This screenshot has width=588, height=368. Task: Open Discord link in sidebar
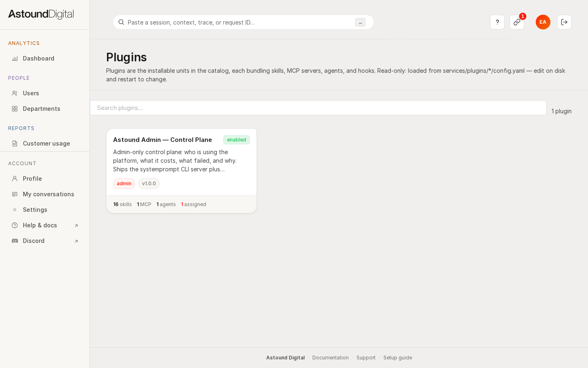[45, 241]
